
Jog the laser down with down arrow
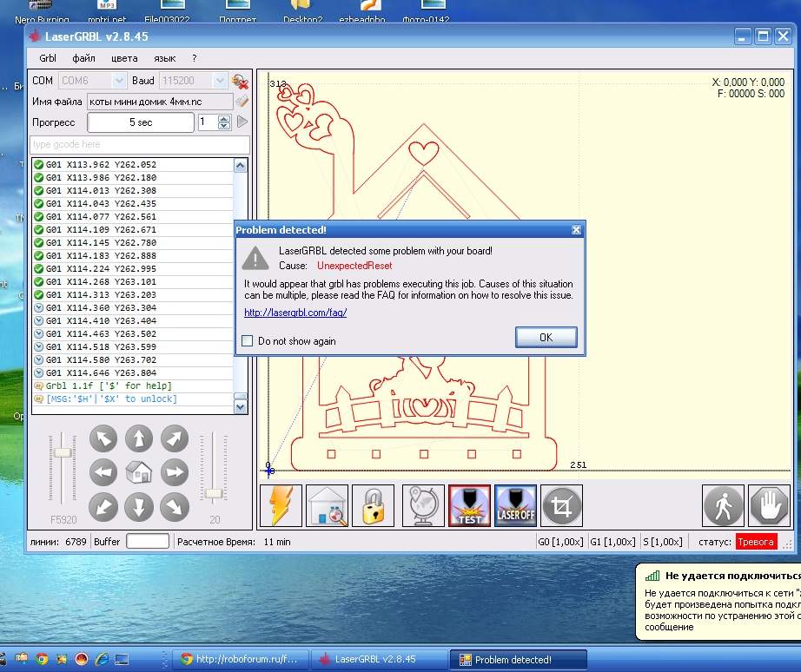pos(139,507)
